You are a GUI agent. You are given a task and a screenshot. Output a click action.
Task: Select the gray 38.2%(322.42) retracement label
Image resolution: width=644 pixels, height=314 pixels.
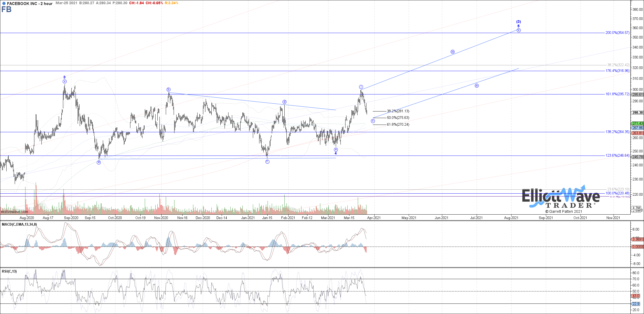pyautogui.click(x=618, y=65)
